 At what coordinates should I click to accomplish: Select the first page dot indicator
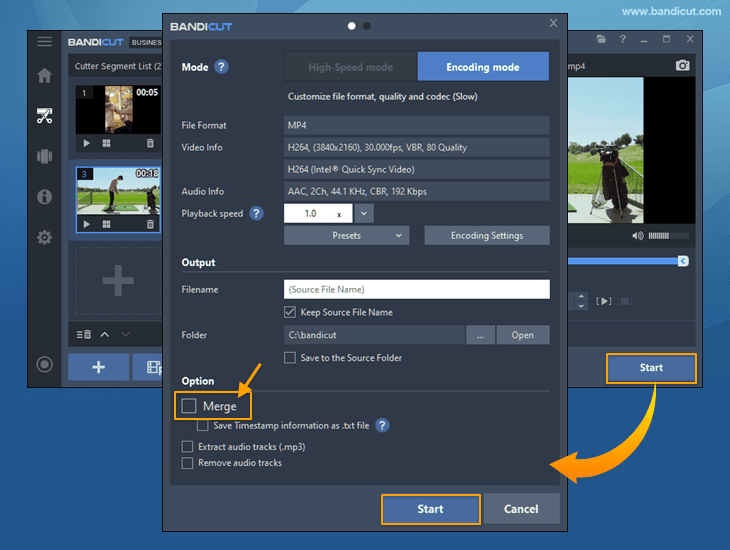coord(352,26)
